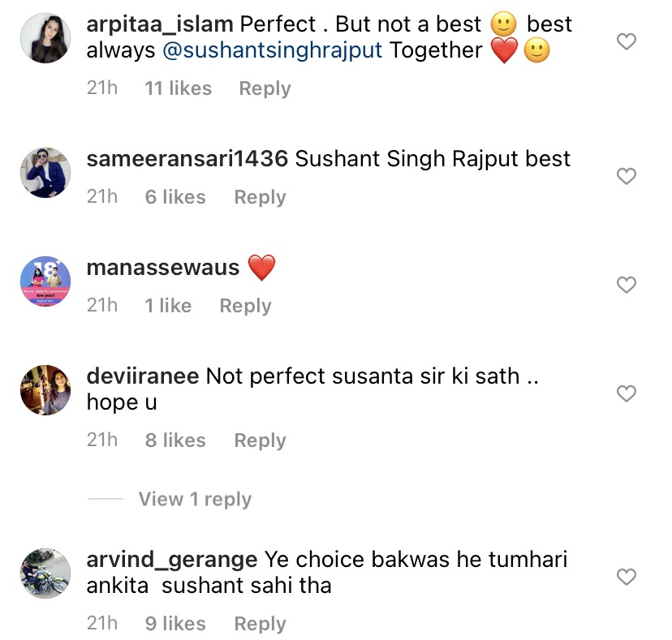Show who liked arpitaa_islam's comment (11 likes)
The image size is (672, 640).
[178, 88]
